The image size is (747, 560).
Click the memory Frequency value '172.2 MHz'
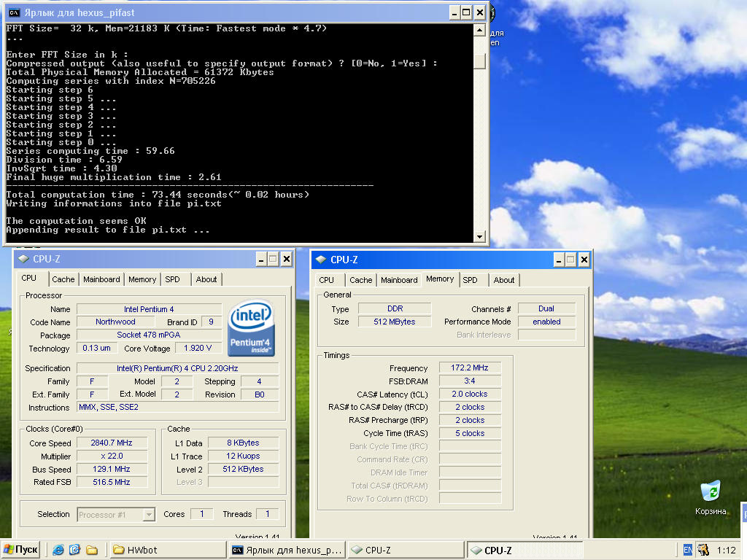tap(470, 367)
